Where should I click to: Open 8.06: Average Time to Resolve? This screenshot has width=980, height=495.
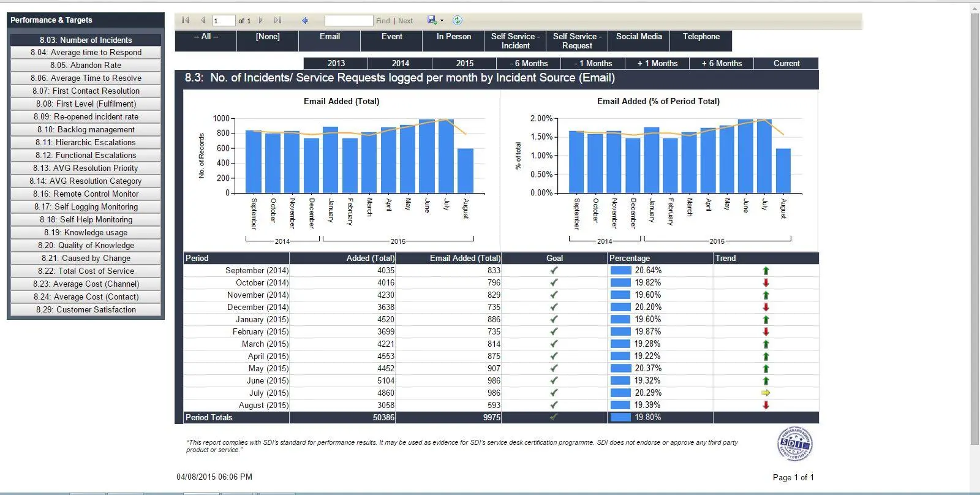86,78
